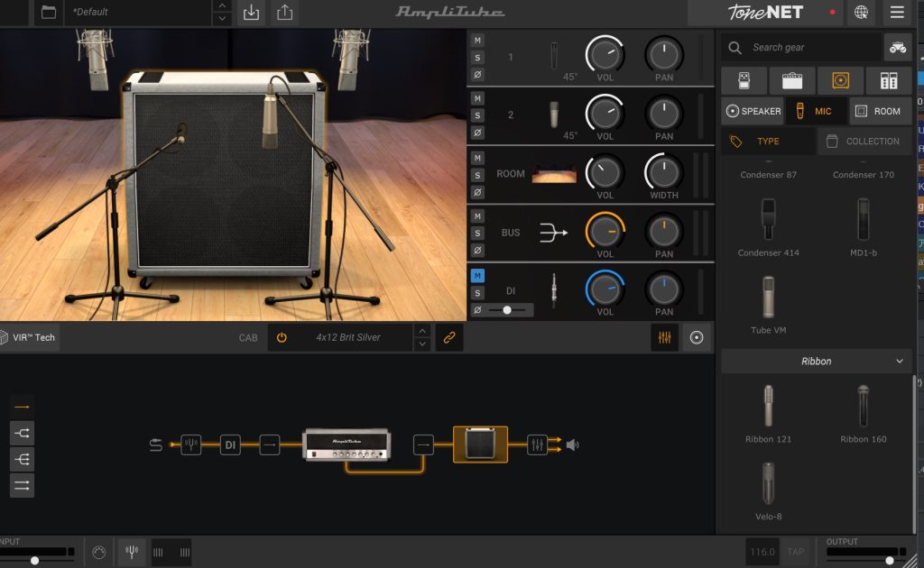Screen dimensions: 924x568
Task: Open the ToneNET globe icon
Action: (x=862, y=13)
